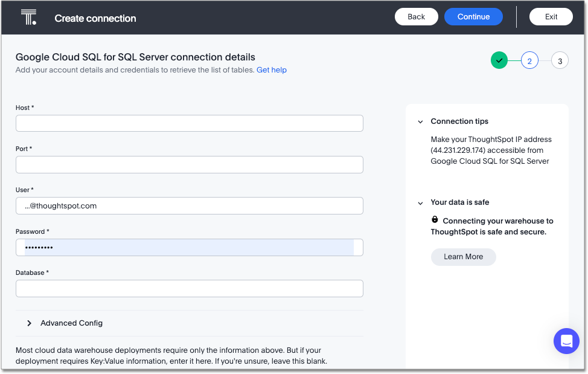Open the Get help link
588x374 pixels.
(271, 70)
